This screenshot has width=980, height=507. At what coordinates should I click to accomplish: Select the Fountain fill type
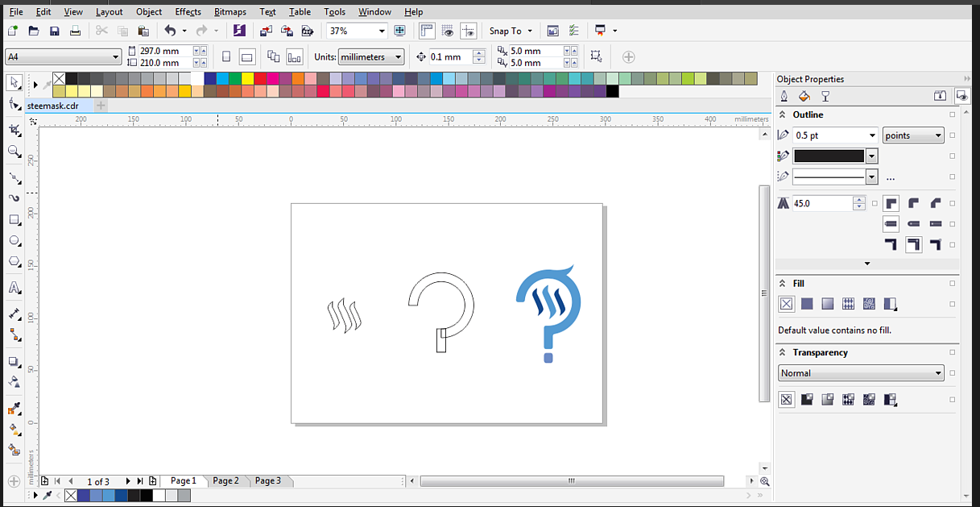click(828, 304)
